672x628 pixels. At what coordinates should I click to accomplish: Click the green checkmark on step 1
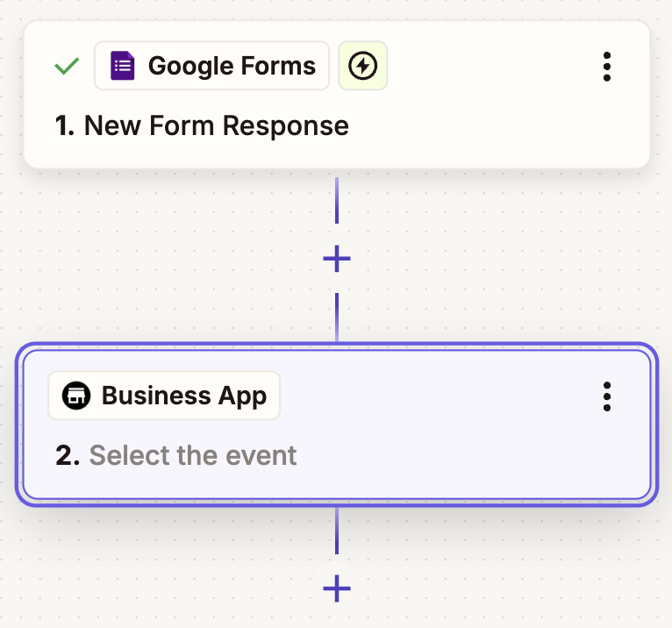point(67,66)
